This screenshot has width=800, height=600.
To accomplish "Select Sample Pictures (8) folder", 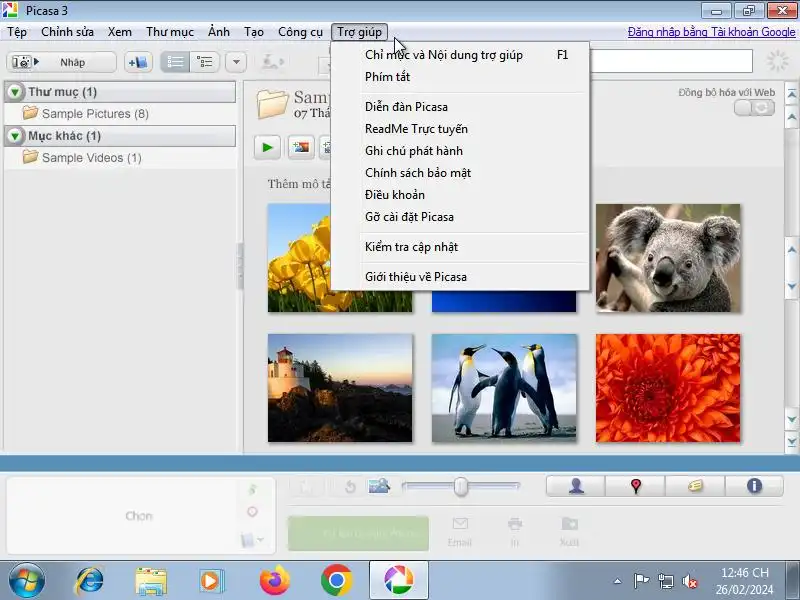I will 95,114.
